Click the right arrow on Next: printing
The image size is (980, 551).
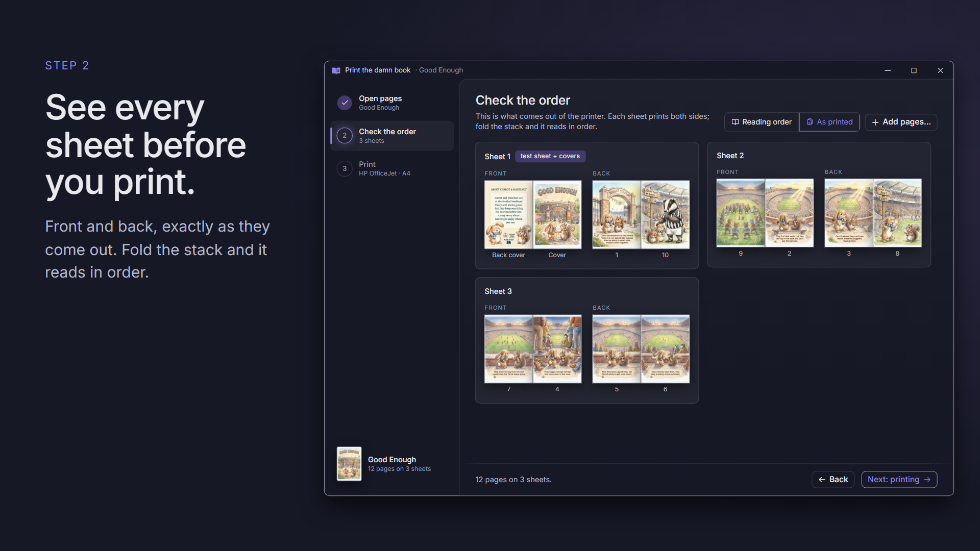pos(927,480)
